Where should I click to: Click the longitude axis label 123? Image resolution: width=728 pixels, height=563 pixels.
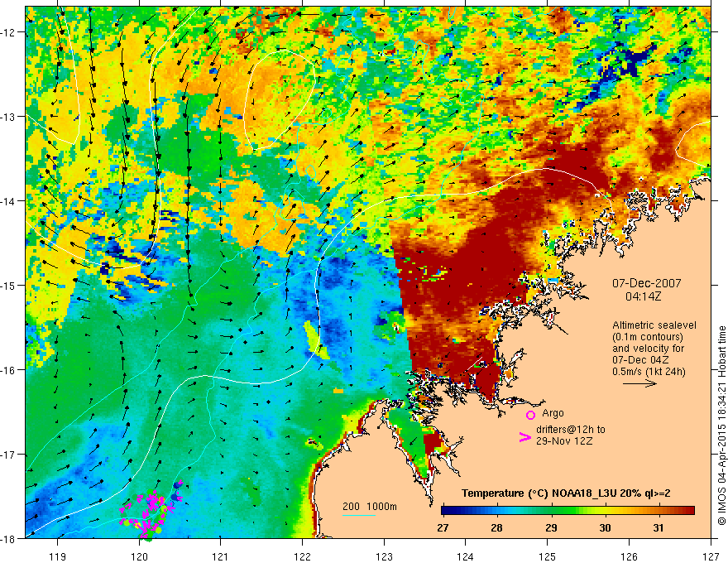[384, 556]
